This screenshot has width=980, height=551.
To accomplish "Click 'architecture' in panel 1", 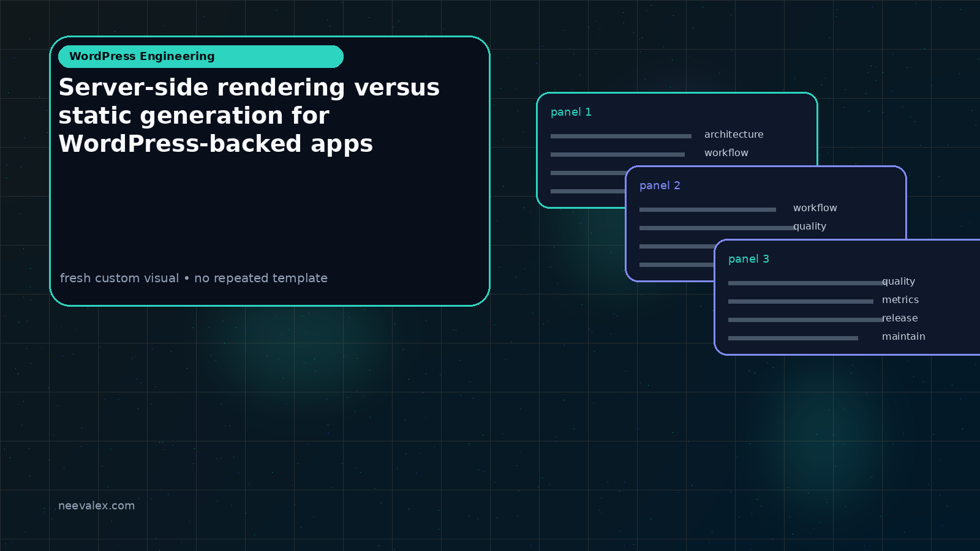I will [734, 135].
